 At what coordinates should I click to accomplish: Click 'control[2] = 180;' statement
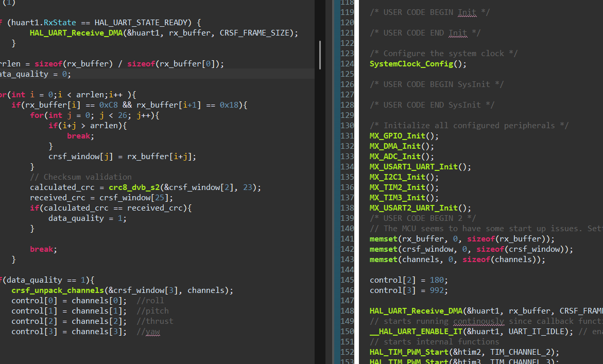pos(409,280)
